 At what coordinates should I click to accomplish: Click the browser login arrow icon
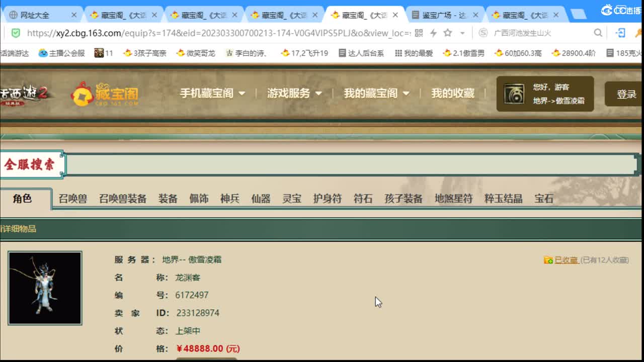[621, 33]
